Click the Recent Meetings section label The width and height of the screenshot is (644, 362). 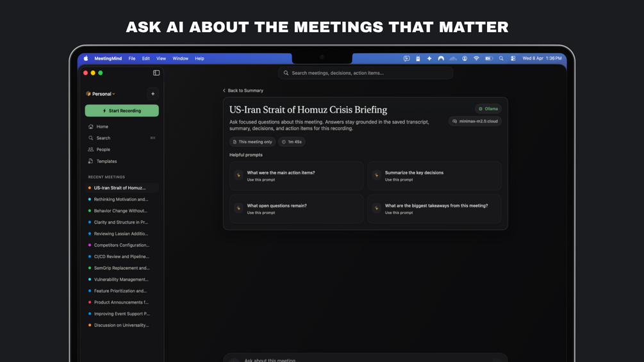pos(106,177)
